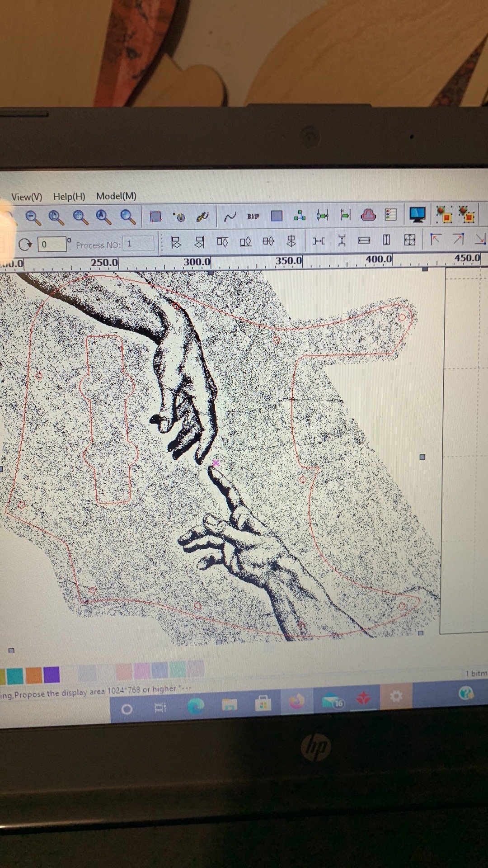Screen dimensions: 488x868
Task: Align selected objects to the right
Action: coord(199,242)
